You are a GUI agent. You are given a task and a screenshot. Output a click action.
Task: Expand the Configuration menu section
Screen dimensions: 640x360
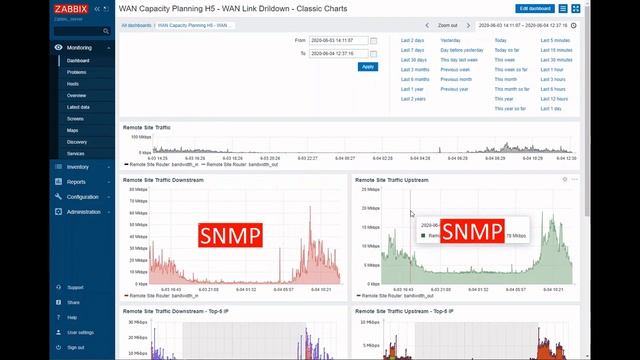(109, 197)
